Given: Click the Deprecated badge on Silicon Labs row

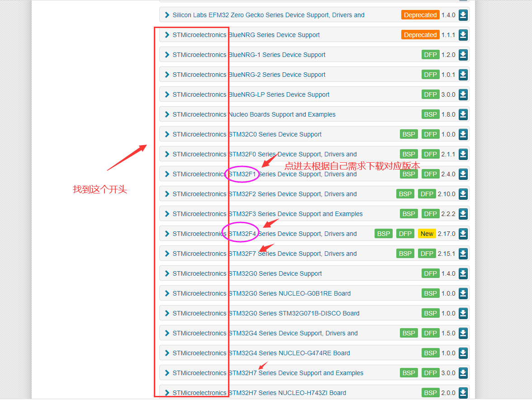Looking at the screenshot, I should pyautogui.click(x=420, y=15).
